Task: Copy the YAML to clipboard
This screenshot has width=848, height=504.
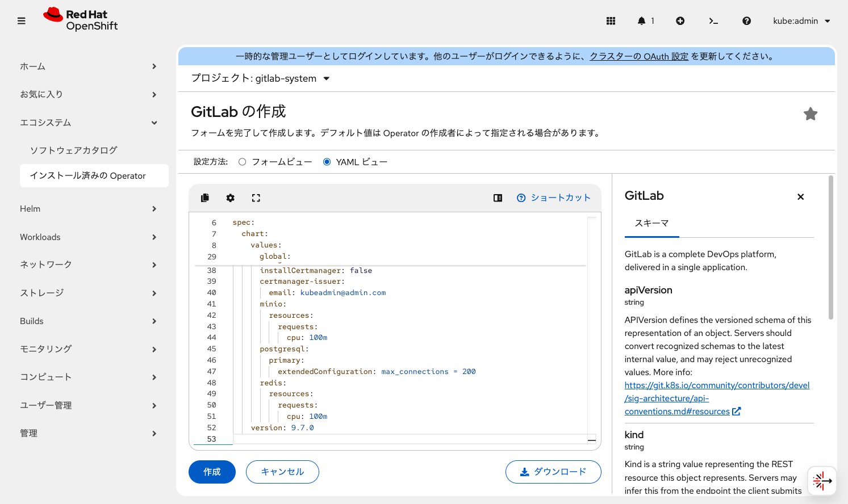Action: pos(205,198)
